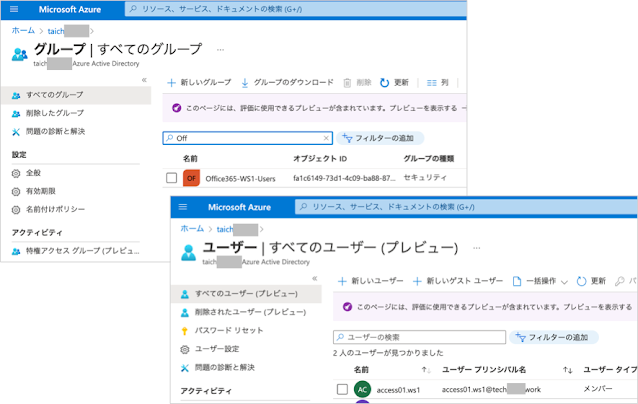Click フィルターの追加 in Groups window

point(379,138)
